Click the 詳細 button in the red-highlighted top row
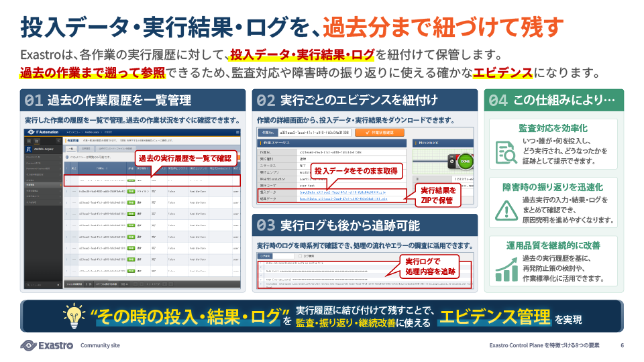The width and height of the screenshot is (644, 362). coord(131,180)
